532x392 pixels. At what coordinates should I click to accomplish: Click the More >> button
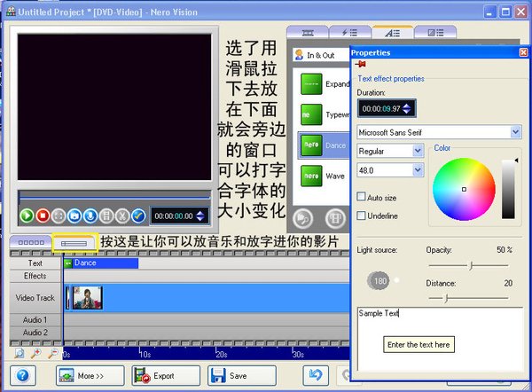click(x=90, y=375)
